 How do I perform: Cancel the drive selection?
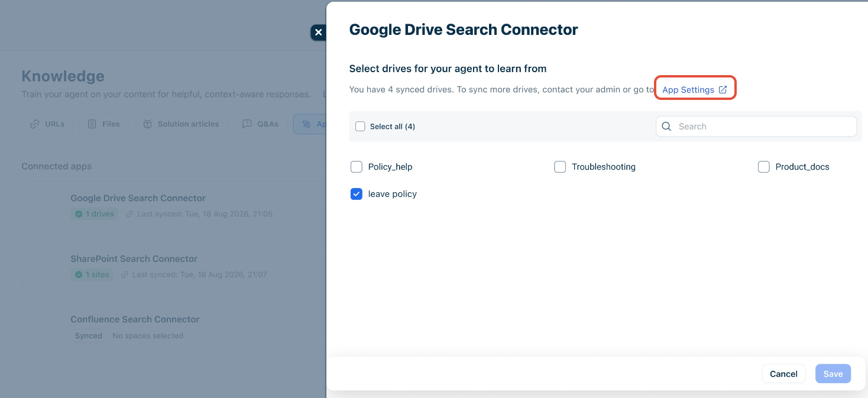point(783,374)
